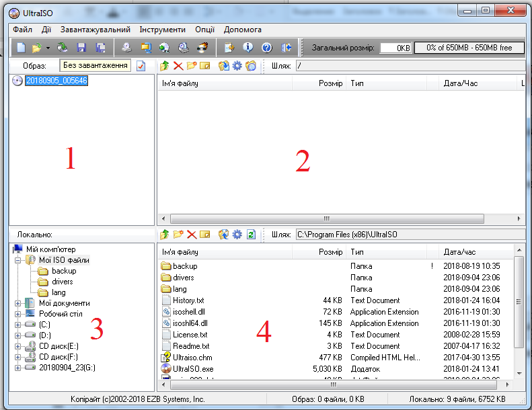Click the Rename icon in local pane toolbar
Screen dimensions: 532x410
click(205, 234)
